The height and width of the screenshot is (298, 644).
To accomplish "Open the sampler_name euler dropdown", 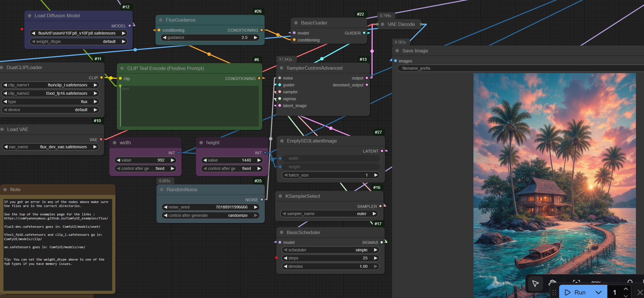I will [x=329, y=214].
